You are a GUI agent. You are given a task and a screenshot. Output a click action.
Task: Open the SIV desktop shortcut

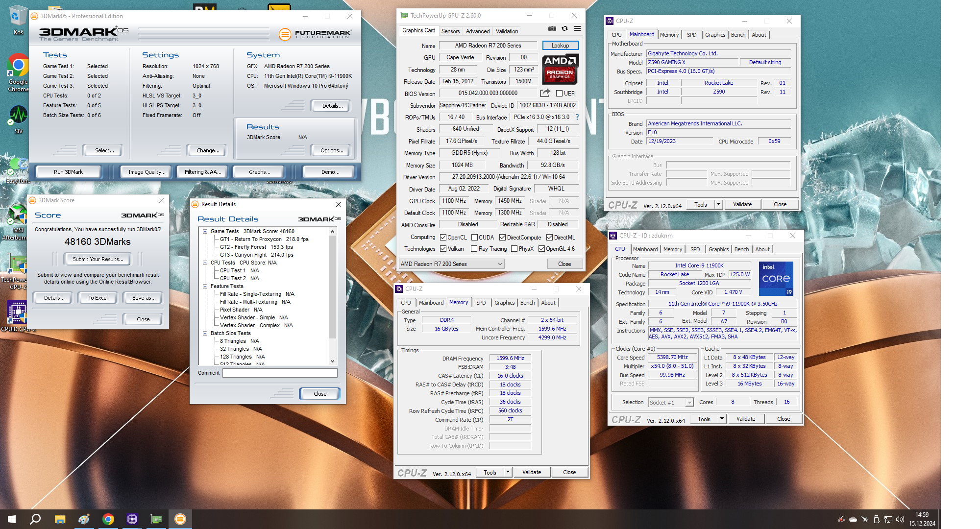pos(19,120)
